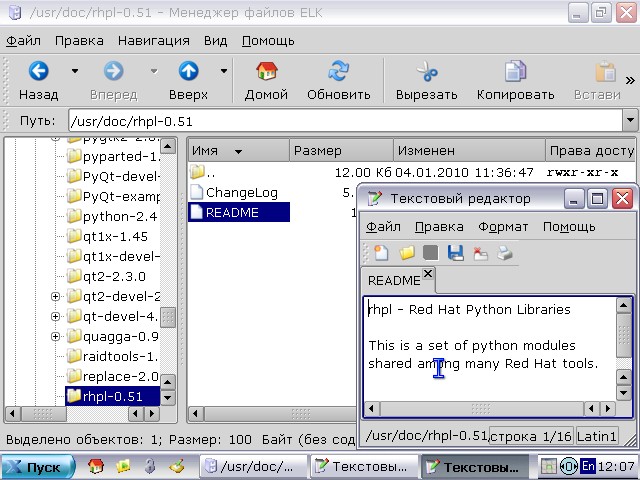Image resolution: width=640 pixels, height=480 pixels.
Task: Click the home icon in the taskbar
Action: tap(96, 466)
